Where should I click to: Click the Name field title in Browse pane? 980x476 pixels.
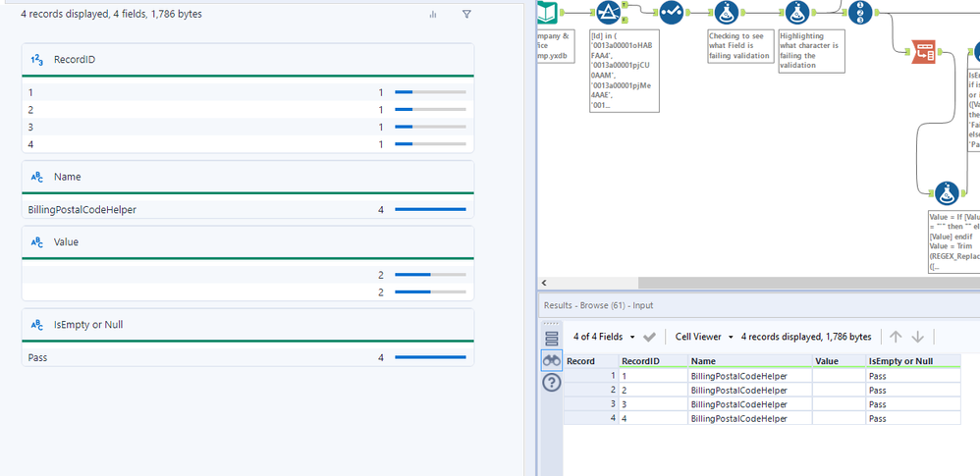pyautogui.click(x=67, y=178)
